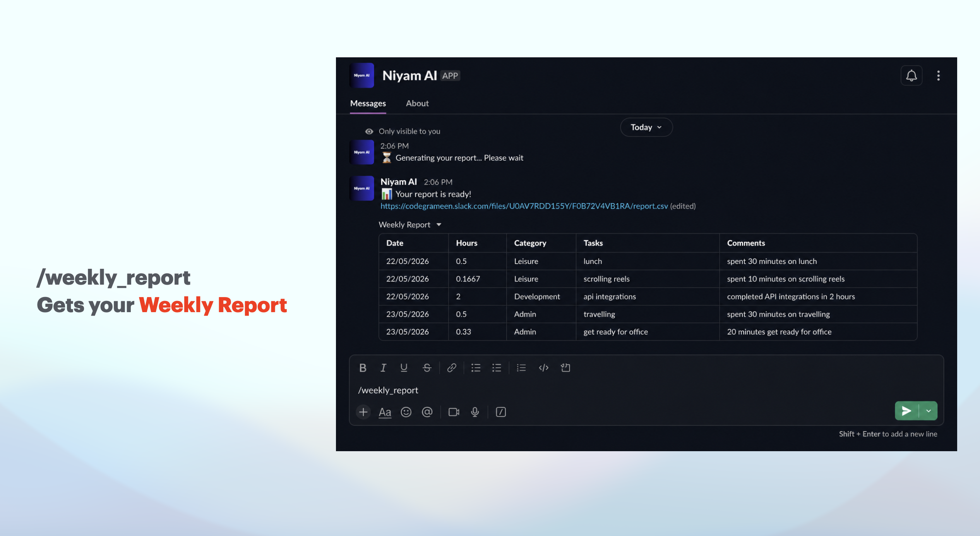This screenshot has width=980, height=536.
Task: Toggle bold formatting in composer
Action: tap(363, 368)
